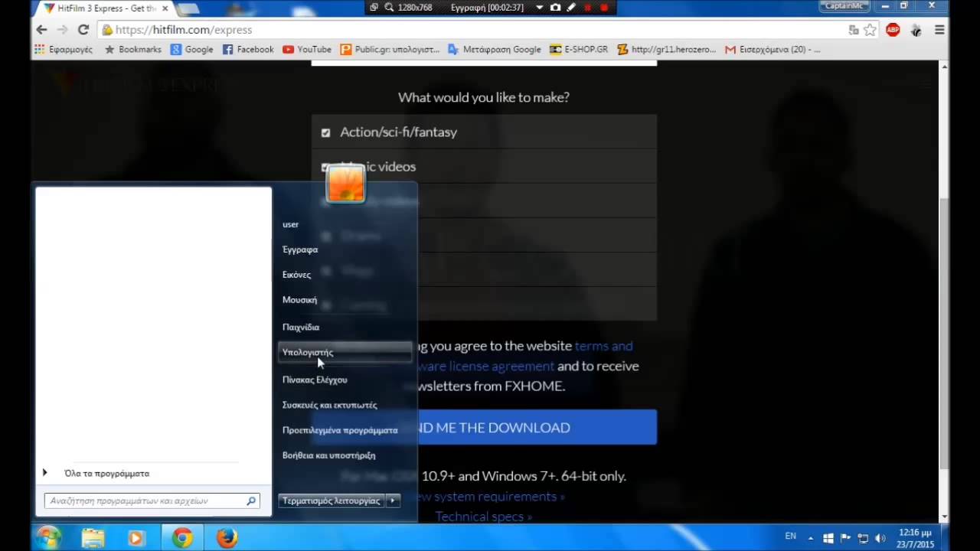Open Μουσική from the Start menu

(x=299, y=300)
